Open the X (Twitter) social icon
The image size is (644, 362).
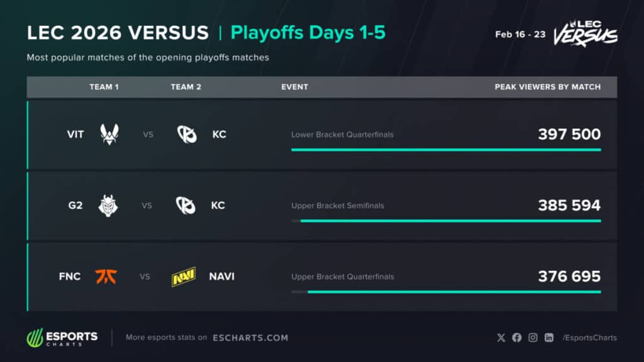501,337
